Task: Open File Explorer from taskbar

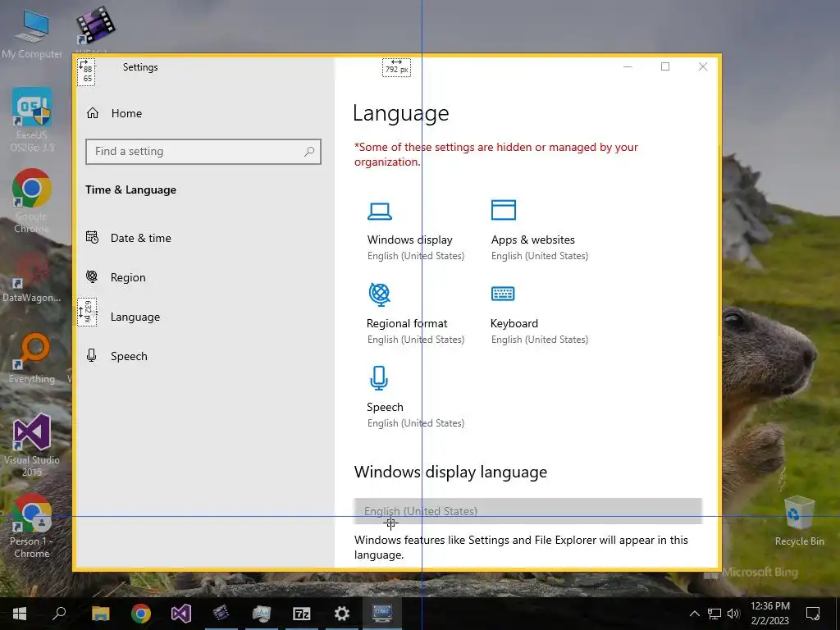Action: (100, 614)
